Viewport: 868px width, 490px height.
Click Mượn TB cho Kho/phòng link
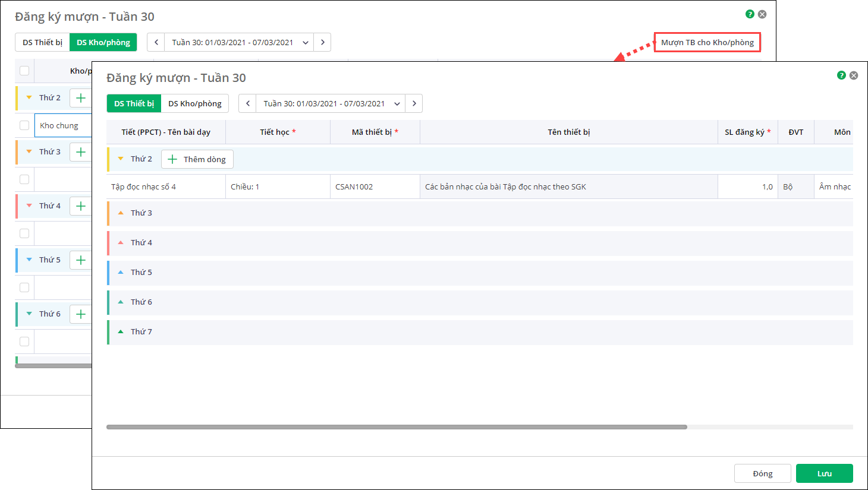click(x=707, y=42)
